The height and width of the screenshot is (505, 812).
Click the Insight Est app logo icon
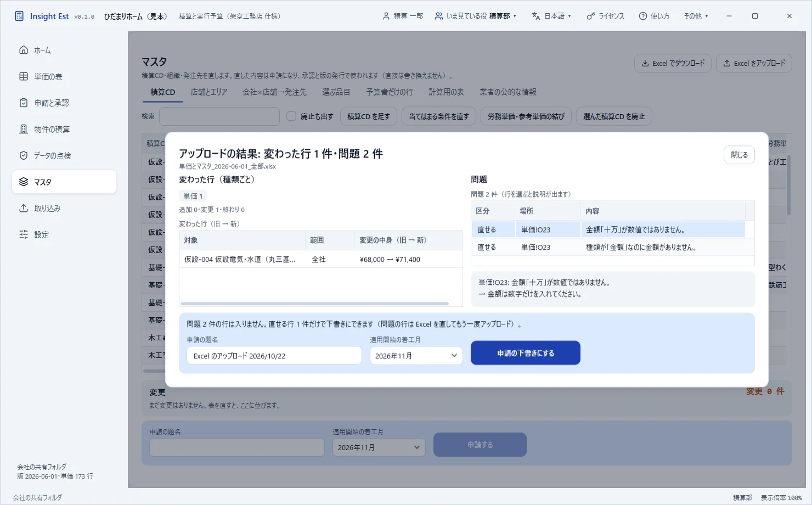click(x=19, y=16)
